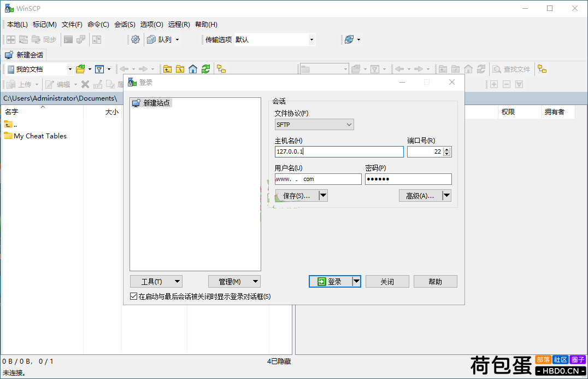Viewport: 588px width, 379px height.
Task: Open the 会话(S) menu
Action: [x=125, y=25]
